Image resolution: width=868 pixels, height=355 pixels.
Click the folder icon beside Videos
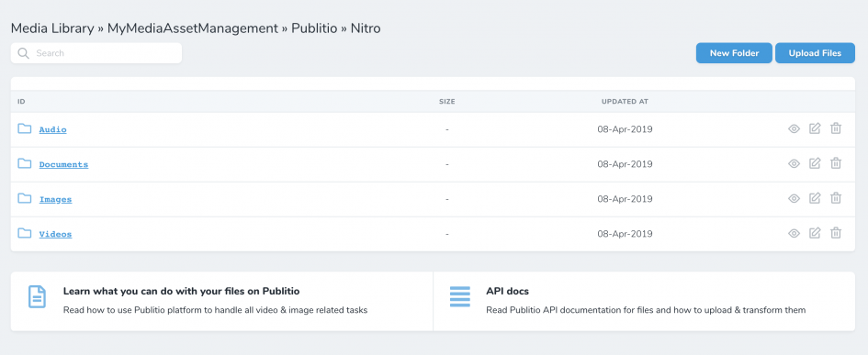(x=25, y=233)
